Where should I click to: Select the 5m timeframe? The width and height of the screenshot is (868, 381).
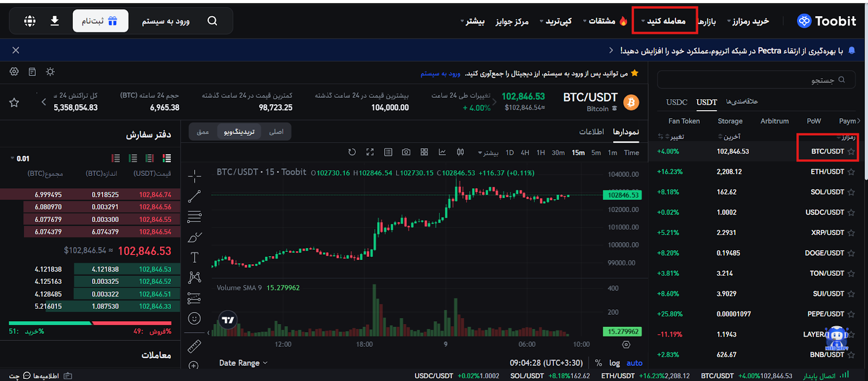click(596, 153)
